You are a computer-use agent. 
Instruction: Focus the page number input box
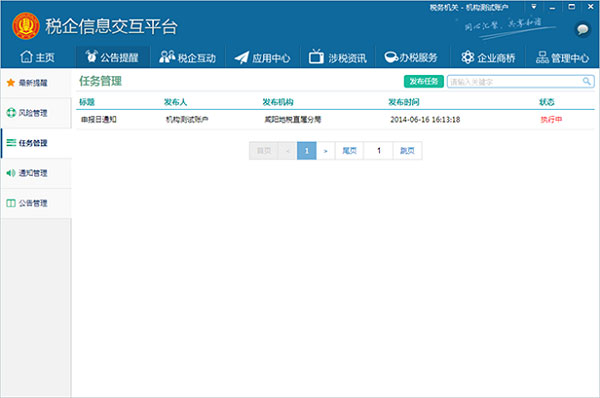pyautogui.click(x=378, y=151)
